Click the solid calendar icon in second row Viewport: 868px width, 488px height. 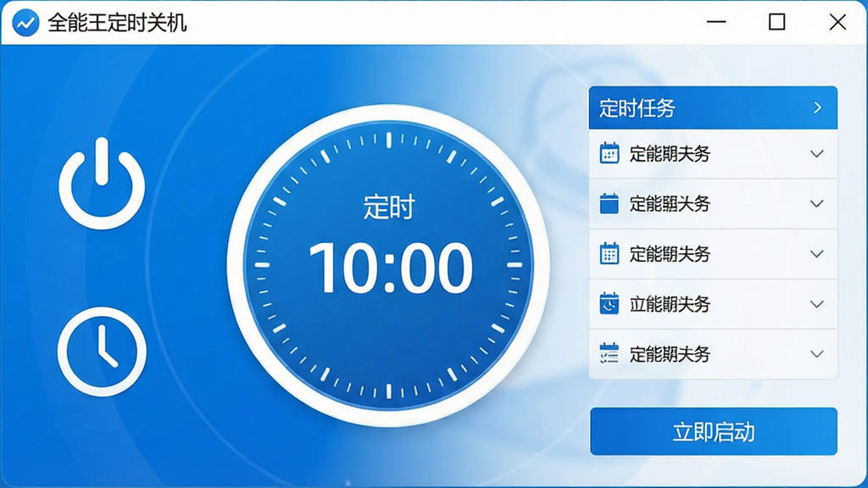pos(609,203)
